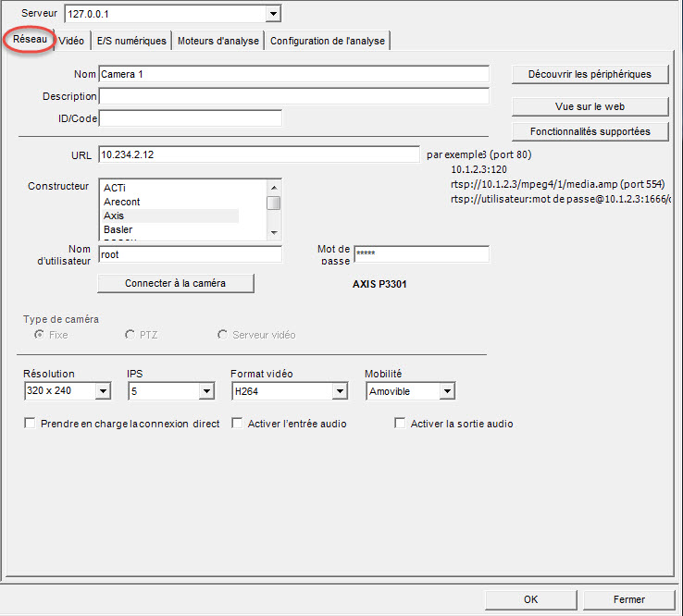
Task: Select the Fixe camera type radio button
Action: pos(39,335)
